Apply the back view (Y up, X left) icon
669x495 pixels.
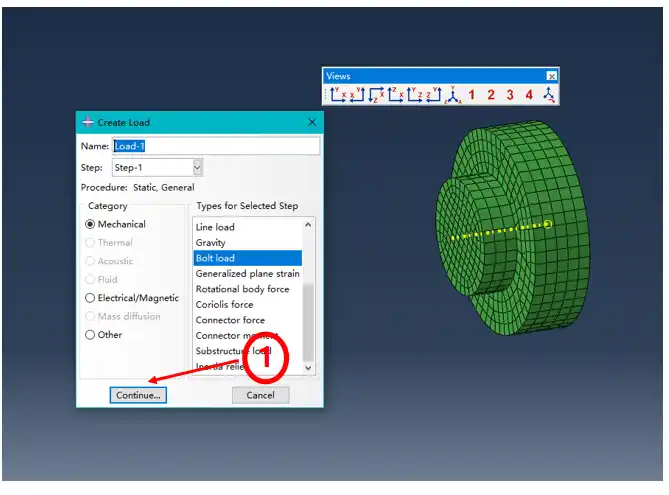point(357,95)
